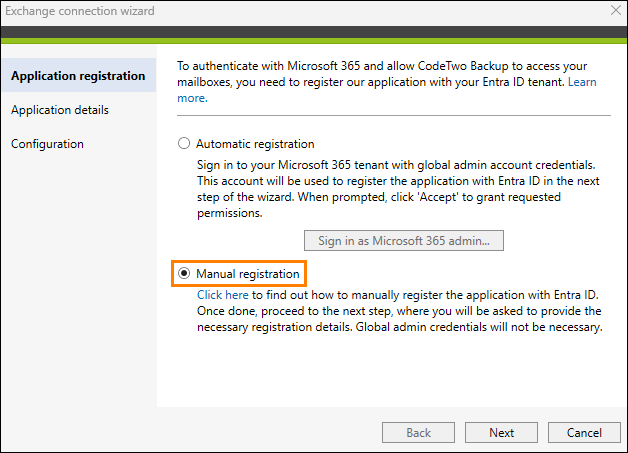Click 'Sign in as Microsoft 365 admin...' button
This screenshot has width=628, height=453.
(404, 240)
